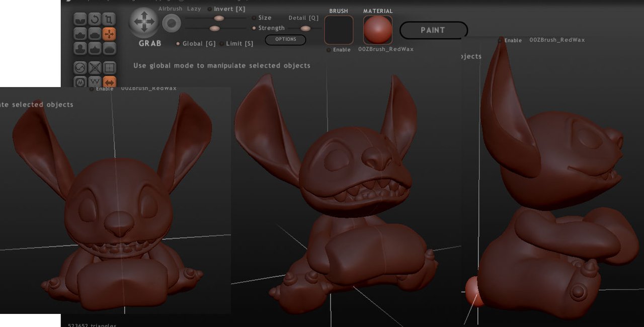Open the empty Brush texture slot
Screen dimensions: 644x327
(339, 30)
